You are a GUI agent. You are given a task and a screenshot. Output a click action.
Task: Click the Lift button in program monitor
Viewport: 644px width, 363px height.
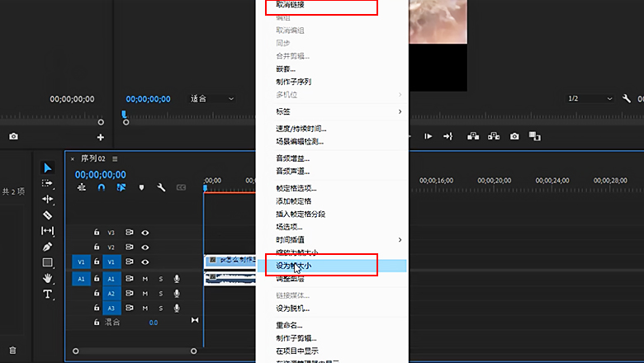(473, 136)
